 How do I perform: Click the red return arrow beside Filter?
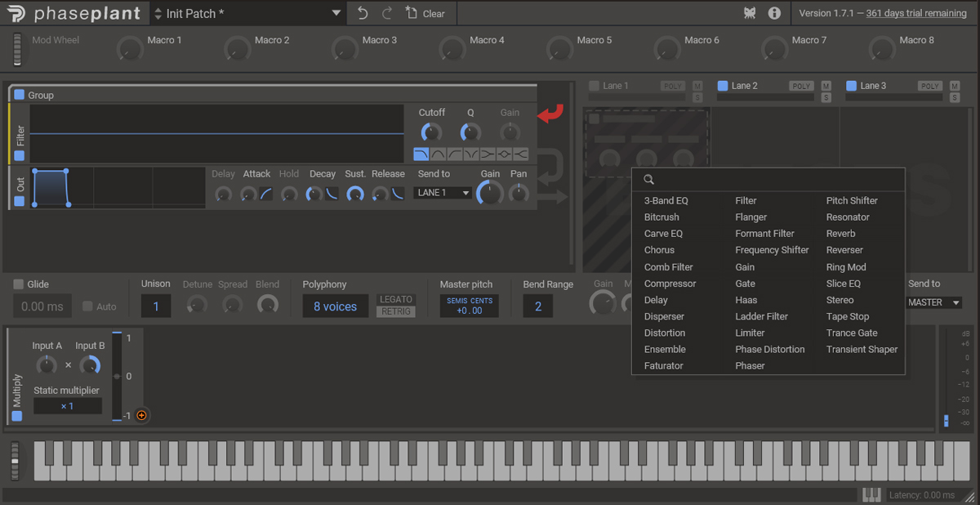(551, 115)
